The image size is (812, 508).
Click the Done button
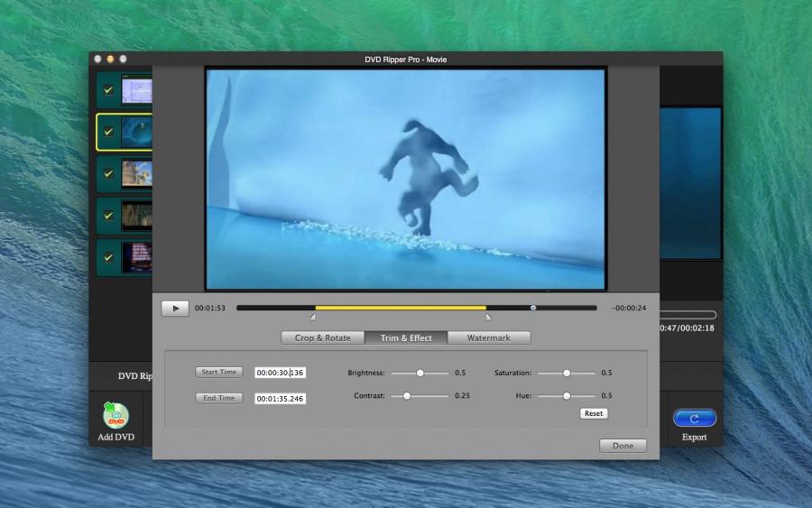click(x=623, y=446)
